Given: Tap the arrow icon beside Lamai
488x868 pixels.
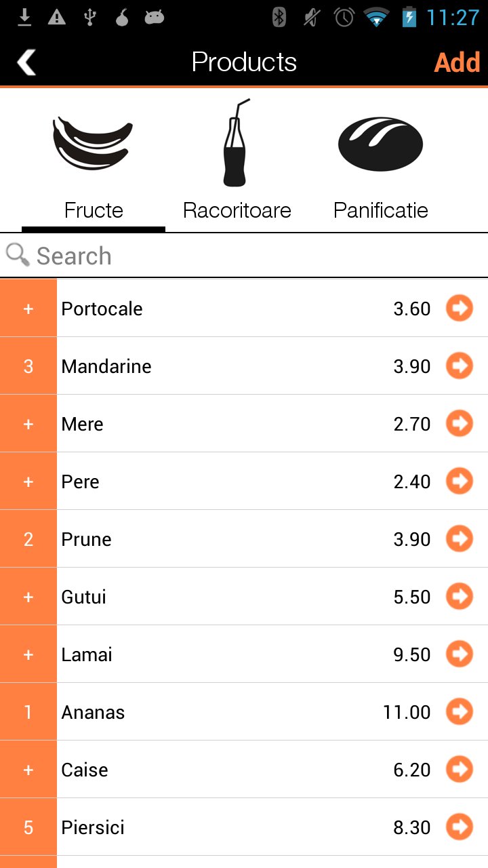Looking at the screenshot, I should pyautogui.click(x=459, y=654).
